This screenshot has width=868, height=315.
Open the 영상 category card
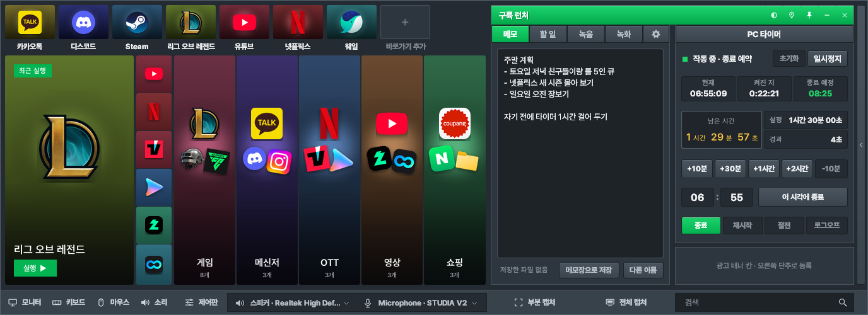392,170
